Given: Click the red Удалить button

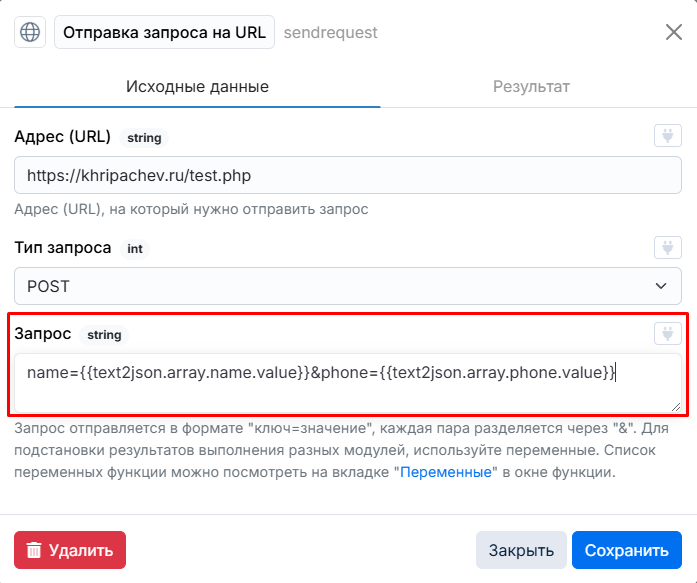Looking at the screenshot, I should (70, 550).
